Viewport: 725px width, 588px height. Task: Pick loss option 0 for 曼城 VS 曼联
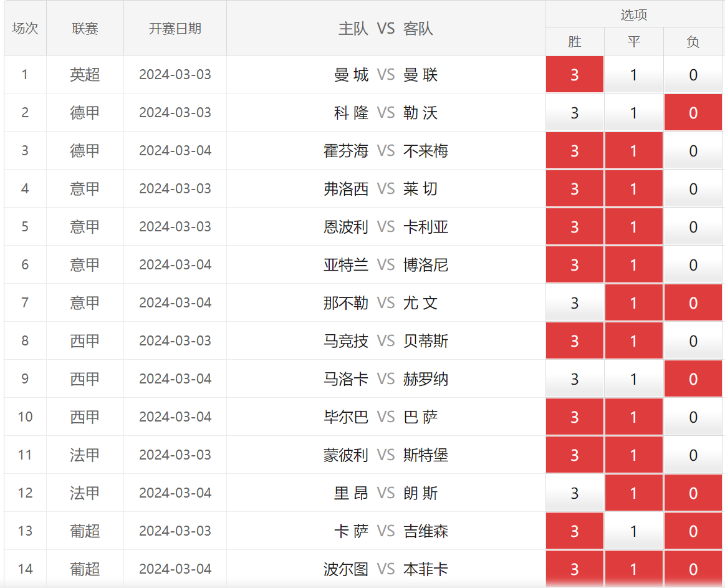(693, 74)
